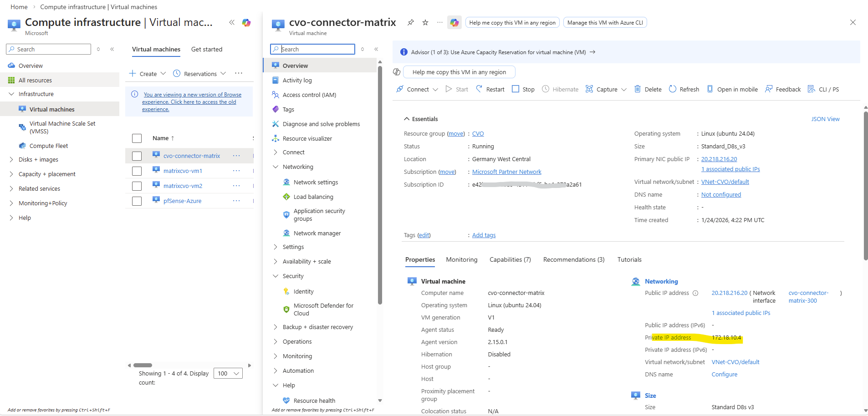
Task: Click the Delete trash icon
Action: [x=638, y=89]
